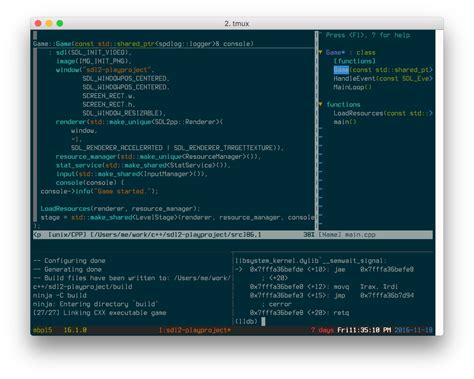Select highlighted Game constructor in tagbar
The height and width of the screenshot is (379, 474).
coord(341,70)
